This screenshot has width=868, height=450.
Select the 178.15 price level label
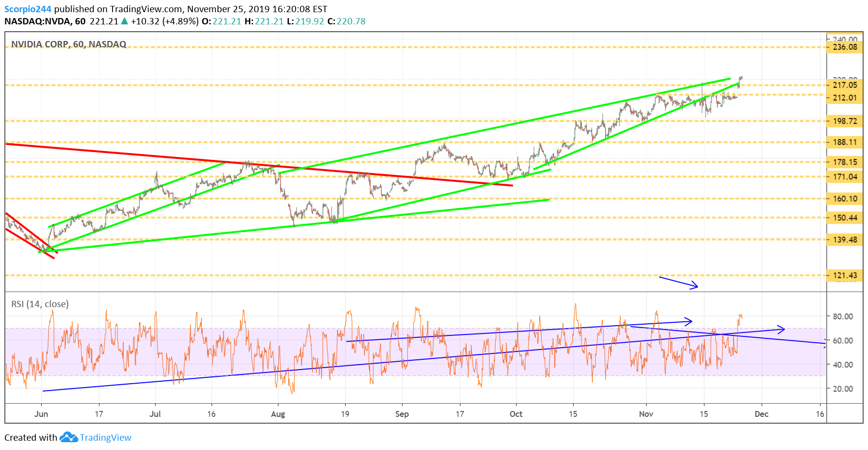pos(845,162)
